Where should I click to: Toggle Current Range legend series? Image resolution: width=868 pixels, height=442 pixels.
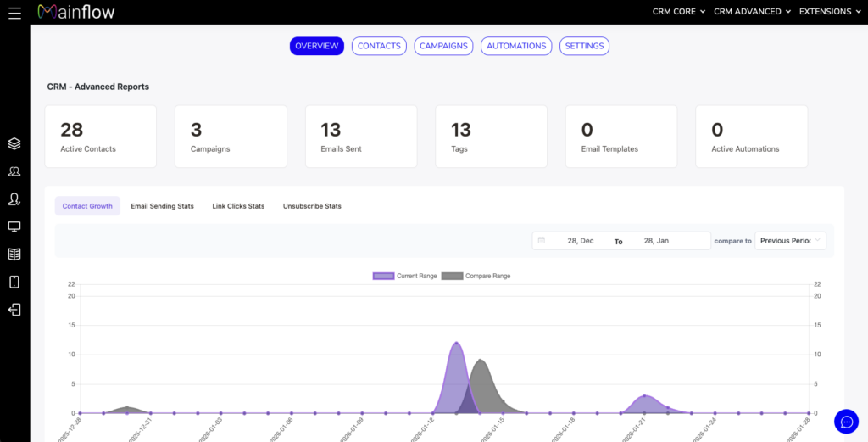[x=404, y=276]
